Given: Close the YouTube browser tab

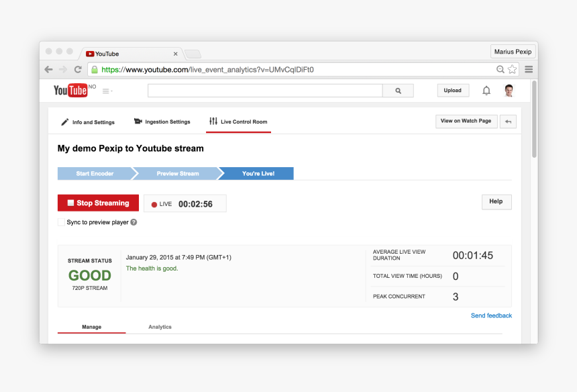Looking at the screenshot, I should tap(176, 54).
